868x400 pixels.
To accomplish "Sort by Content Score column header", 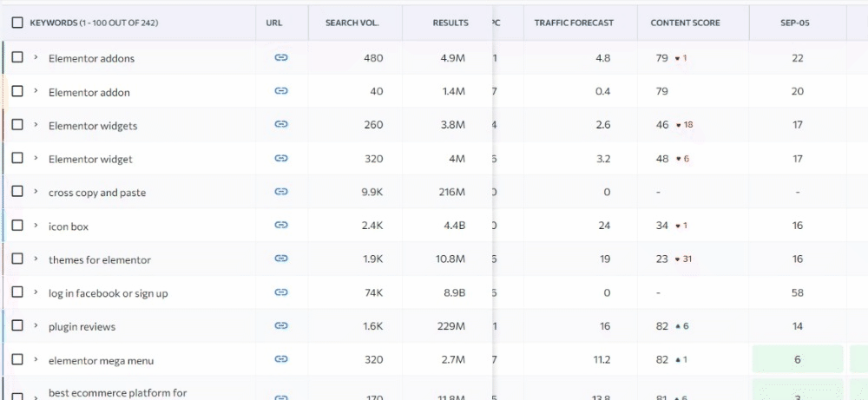I will click(686, 23).
